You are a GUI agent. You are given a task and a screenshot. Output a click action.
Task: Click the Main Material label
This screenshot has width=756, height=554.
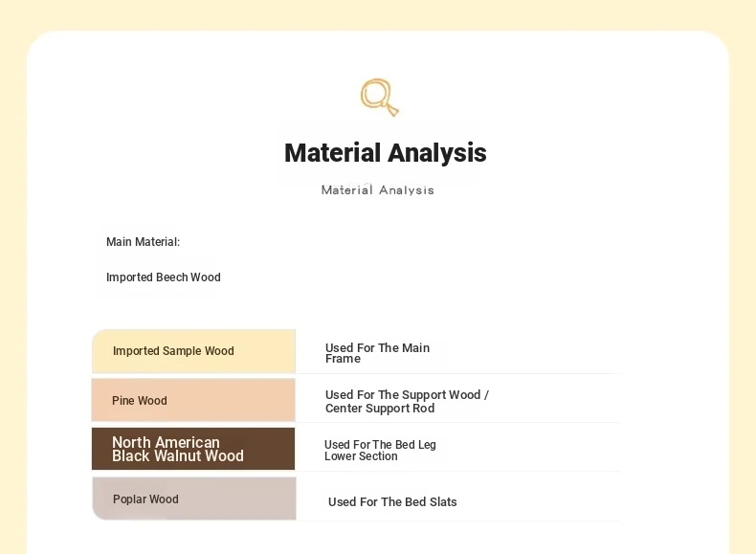point(143,241)
